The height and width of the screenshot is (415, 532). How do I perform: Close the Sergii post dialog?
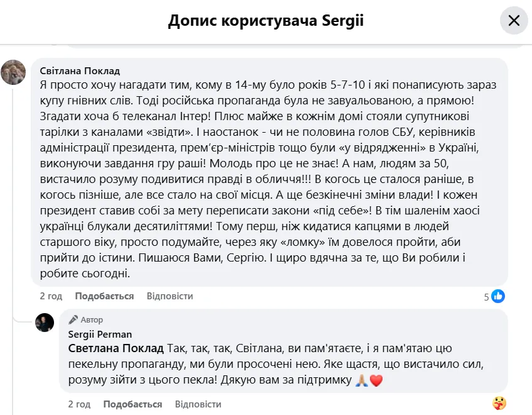pyautogui.click(x=514, y=21)
